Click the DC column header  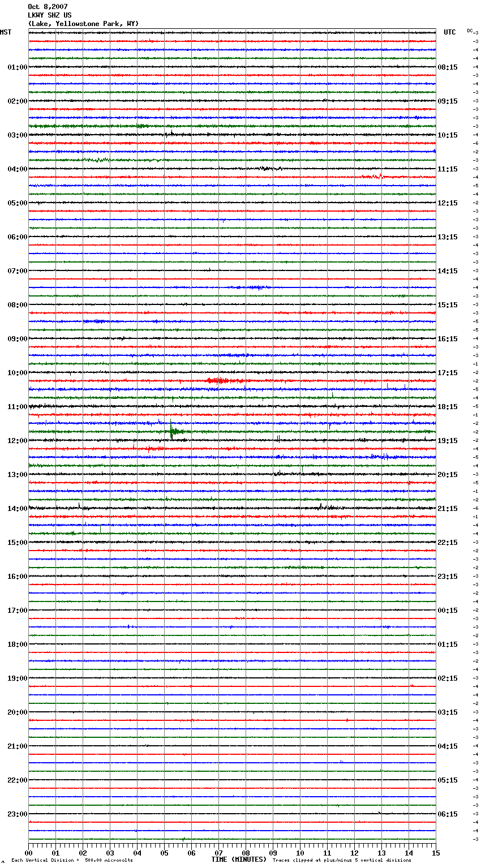(x=470, y=31)
